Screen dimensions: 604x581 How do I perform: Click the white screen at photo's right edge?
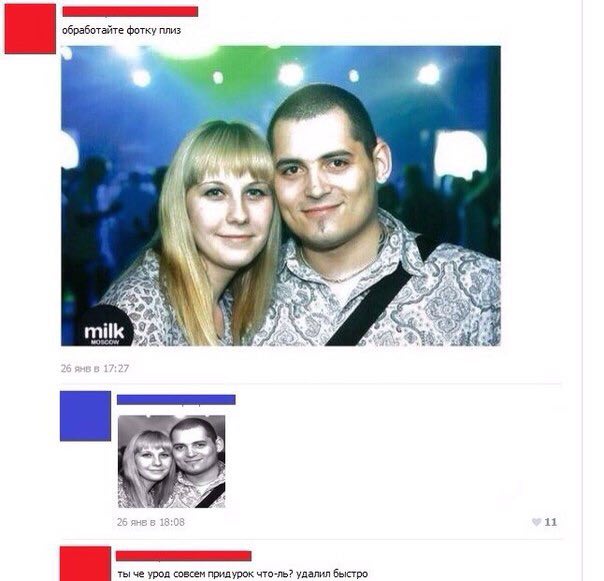tap(460, 154)
